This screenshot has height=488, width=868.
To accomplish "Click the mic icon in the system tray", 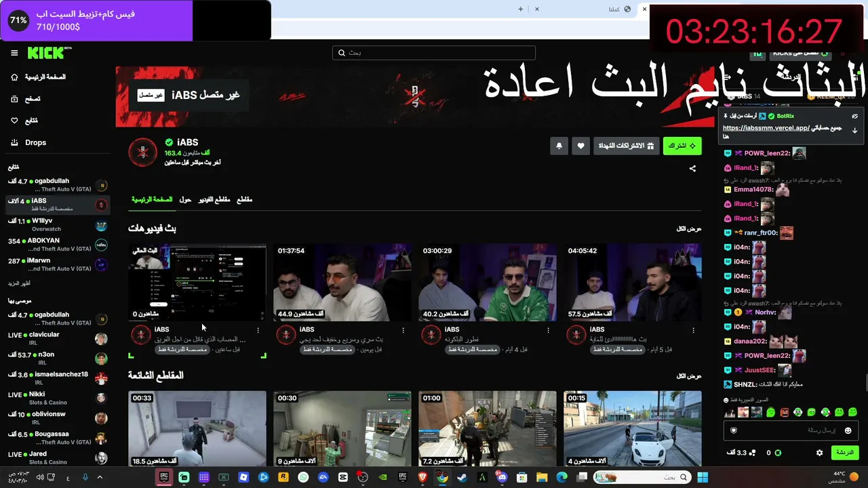I will pyautogui.click(x=85, y=477).
